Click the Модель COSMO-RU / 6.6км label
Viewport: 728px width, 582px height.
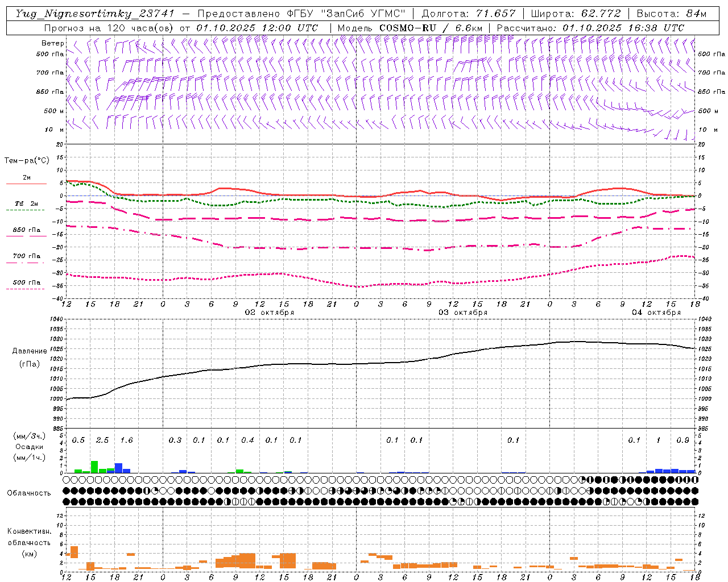coord(409,28)
